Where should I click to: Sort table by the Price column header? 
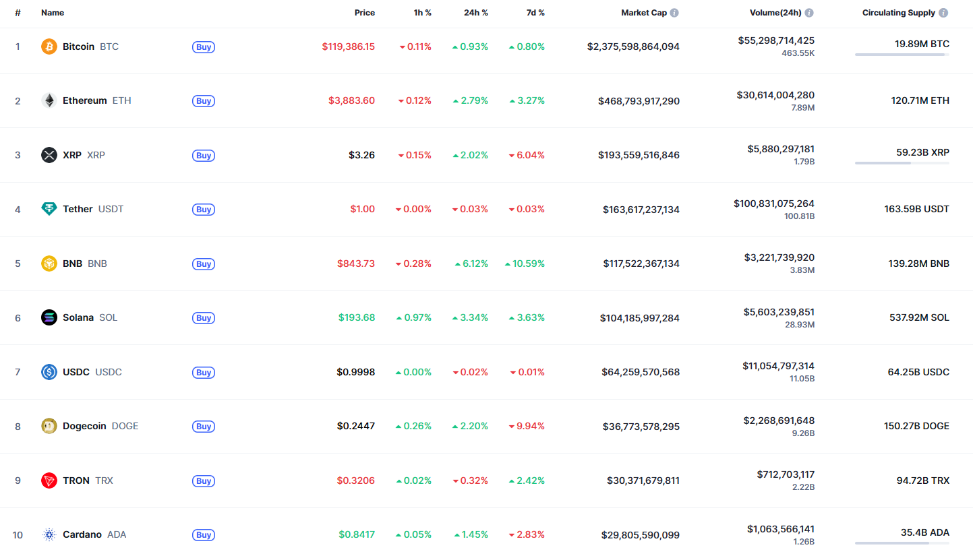coord(365,13)
